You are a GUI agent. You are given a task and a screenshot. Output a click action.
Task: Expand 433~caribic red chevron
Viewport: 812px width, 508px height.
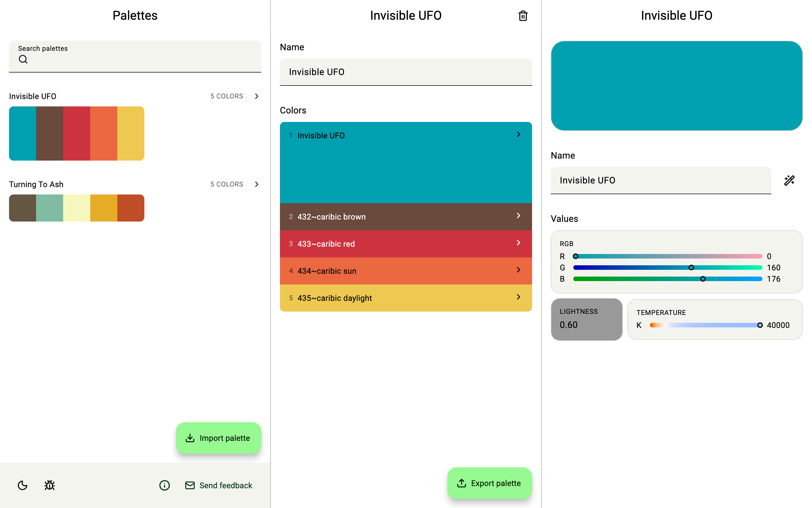coord(518,243)
